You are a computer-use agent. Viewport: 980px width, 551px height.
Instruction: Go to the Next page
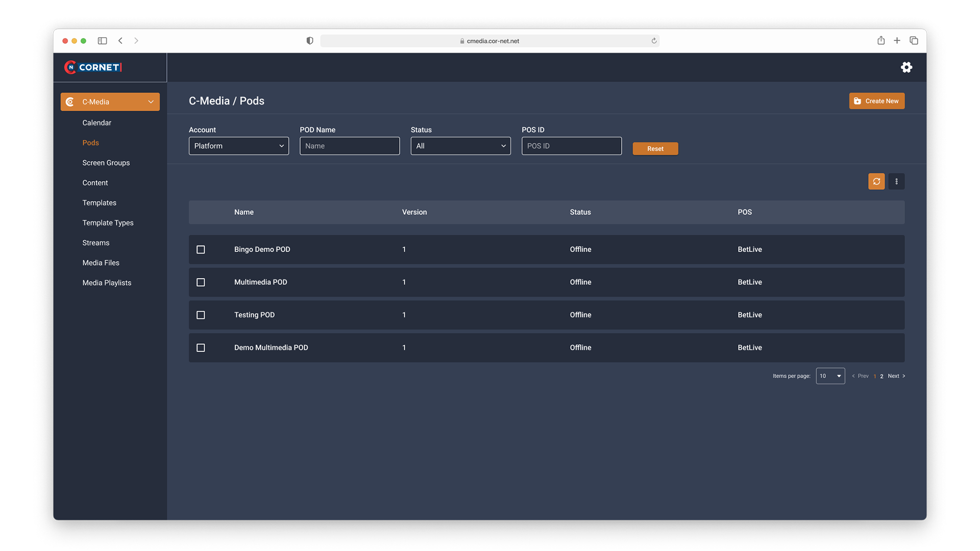tap(896, 376)
